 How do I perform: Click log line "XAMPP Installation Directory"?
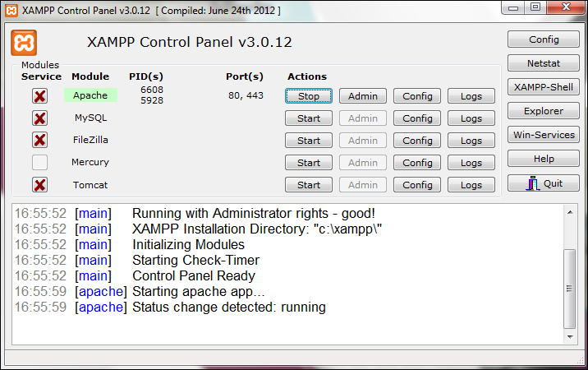point(257,229)
